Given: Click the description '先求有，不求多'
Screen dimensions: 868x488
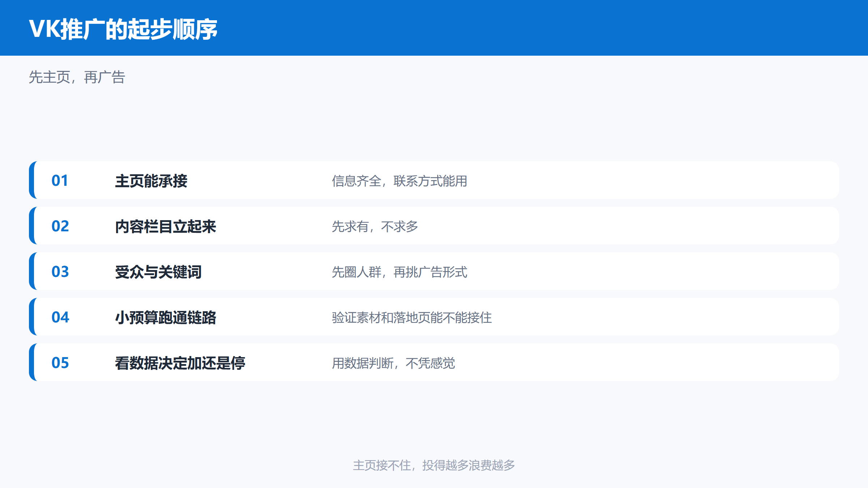Looking at the screenshot, I should coord(375,226).
